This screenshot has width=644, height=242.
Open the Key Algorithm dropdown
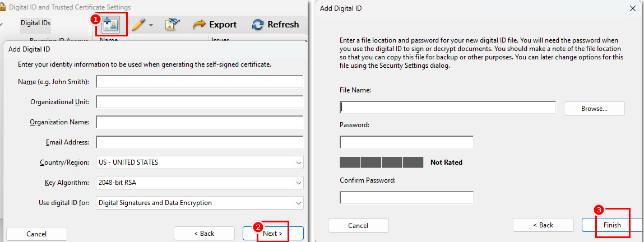coord(200,183)
